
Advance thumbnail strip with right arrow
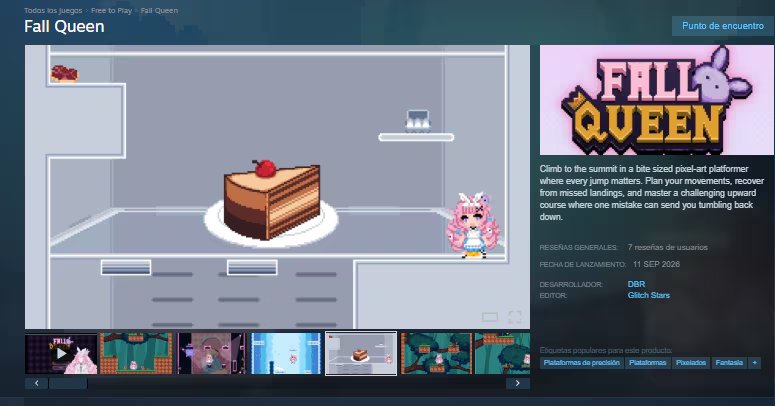pos(517,383)
